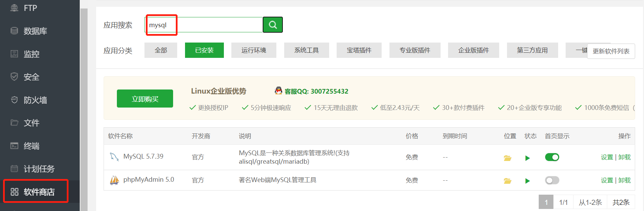Click the green search magnifier button
Screen dimensions: 644x211
pyautogui.click(x=273, y=25)
